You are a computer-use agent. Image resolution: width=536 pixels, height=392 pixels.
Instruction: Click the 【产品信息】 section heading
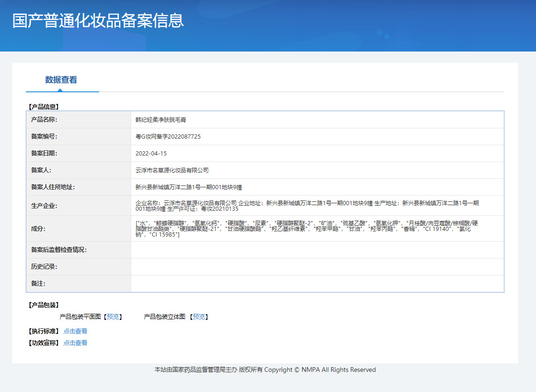[44, 107]
